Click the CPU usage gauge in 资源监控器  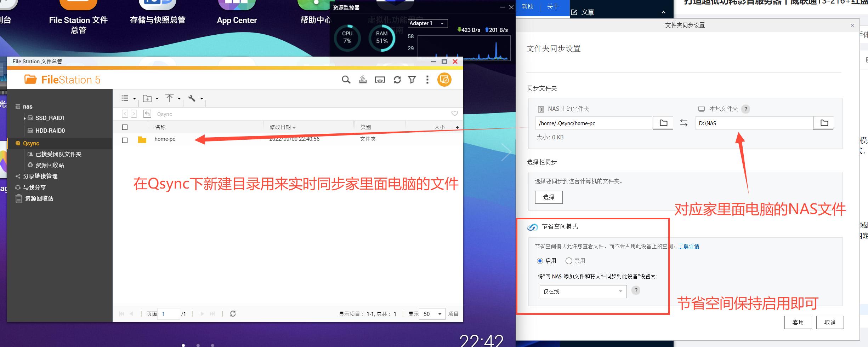click(x=347, y=38)
